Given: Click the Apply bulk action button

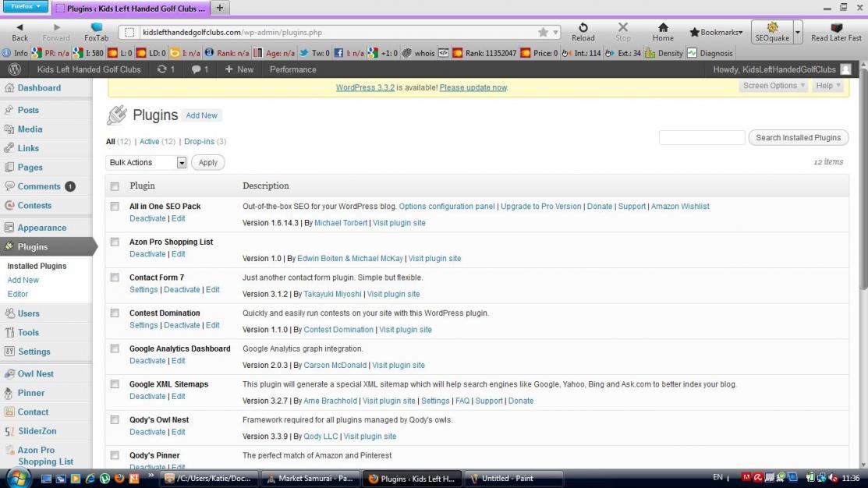Looking at the screenshot, I should point(208,162).
